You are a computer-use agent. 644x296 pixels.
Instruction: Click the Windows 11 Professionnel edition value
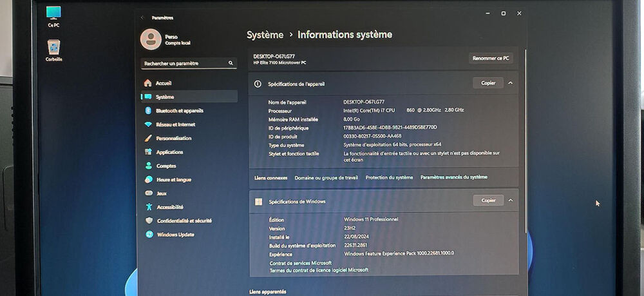[x=371, y=219]
